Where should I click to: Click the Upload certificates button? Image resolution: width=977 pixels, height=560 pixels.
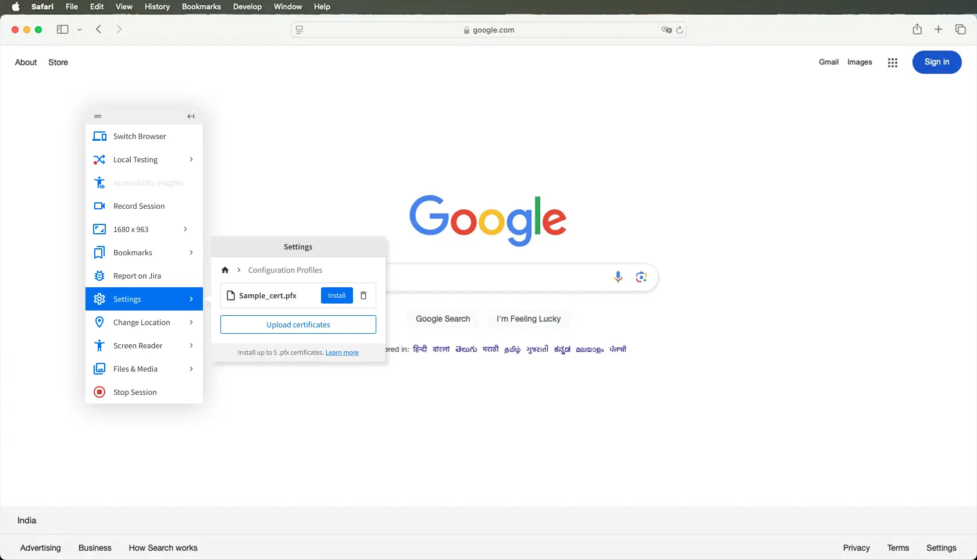pyautogui.click(x=298, y=324)
